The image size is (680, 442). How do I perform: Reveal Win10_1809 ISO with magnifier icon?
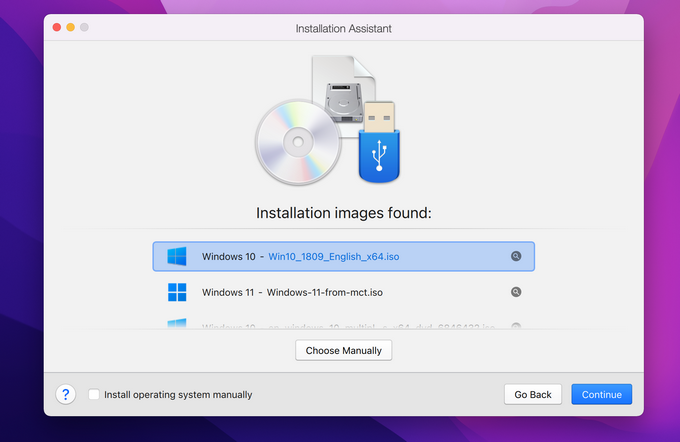pyautogui.click(x=516, y=256)
